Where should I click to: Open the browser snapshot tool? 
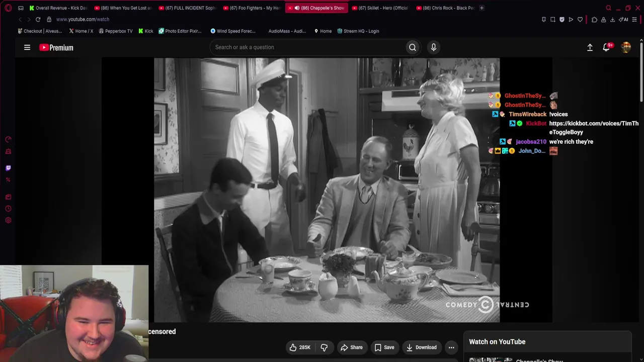coord(552,20)
